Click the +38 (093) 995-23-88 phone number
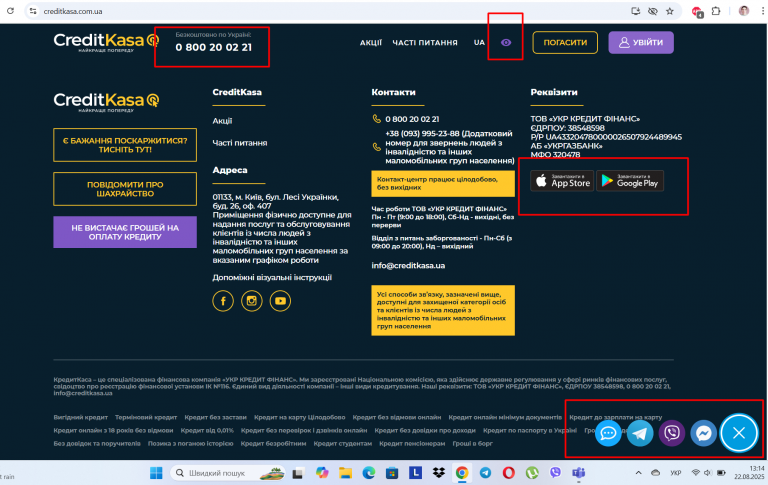Screen dimensions: 768x485 [422, 133]
